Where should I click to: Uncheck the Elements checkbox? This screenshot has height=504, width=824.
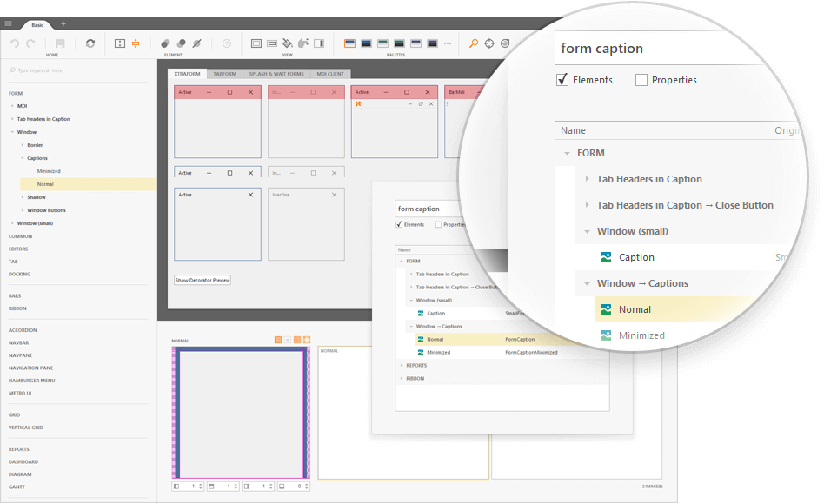click(x=561, y=80)
